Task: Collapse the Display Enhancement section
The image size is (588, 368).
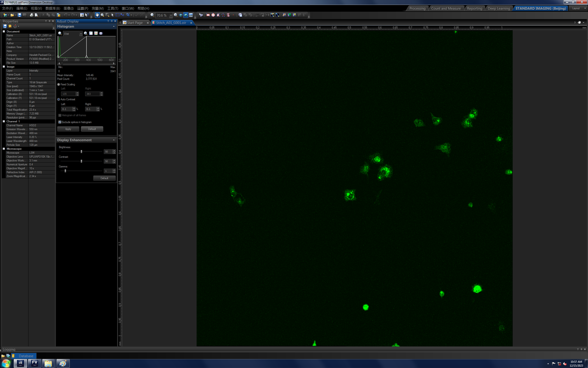Action: pyautogui.click(x=114, y=140)
